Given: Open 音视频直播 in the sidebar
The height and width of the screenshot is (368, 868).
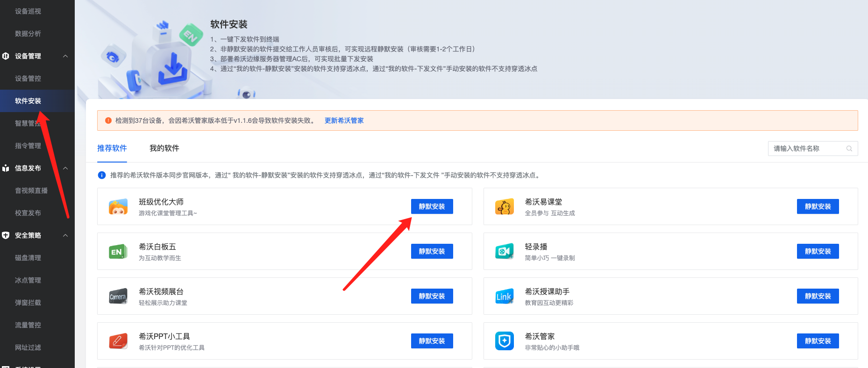Looking at the screenshot, I should (x=31, y=191).
